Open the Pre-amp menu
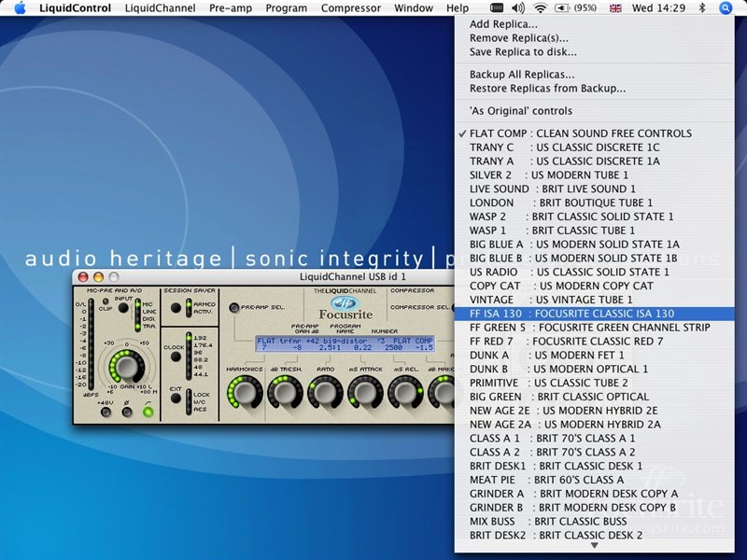 (231, 8)
